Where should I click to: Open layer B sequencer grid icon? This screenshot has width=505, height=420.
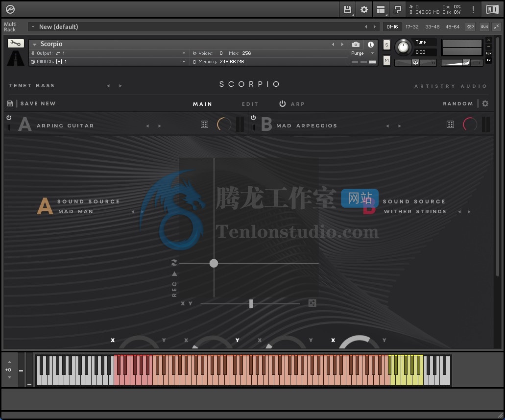(450, 124)
